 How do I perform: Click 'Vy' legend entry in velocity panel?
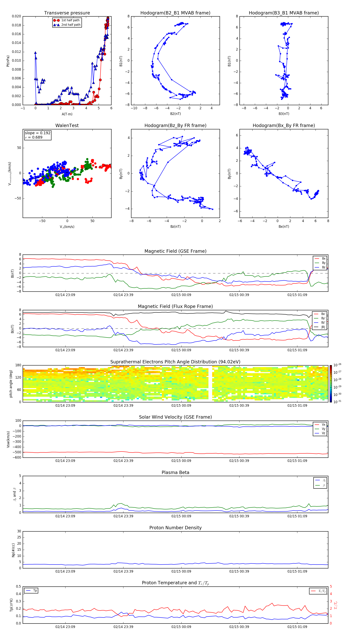pyautogui.click(x=320, y=429)
